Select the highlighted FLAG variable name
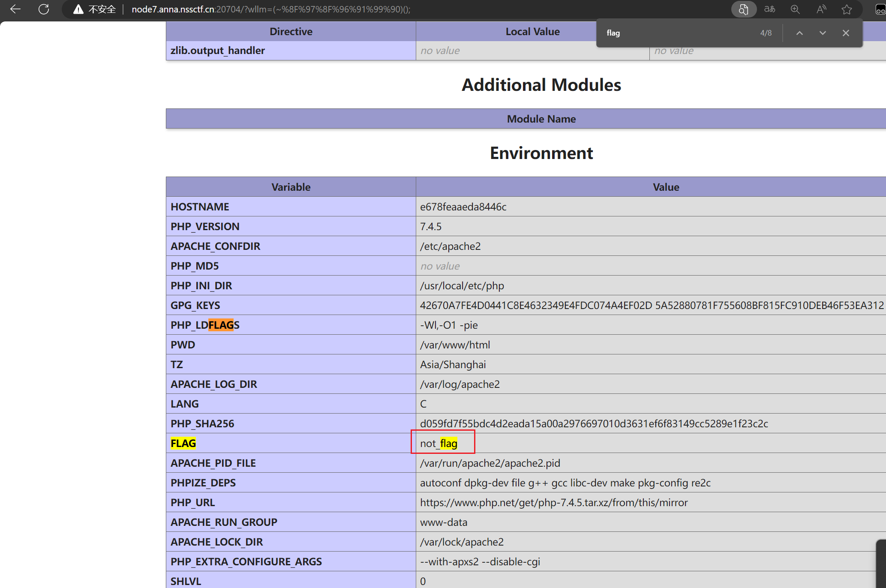Screen dimensions: 886x588 pyautogui.click(x=183, y=443)
